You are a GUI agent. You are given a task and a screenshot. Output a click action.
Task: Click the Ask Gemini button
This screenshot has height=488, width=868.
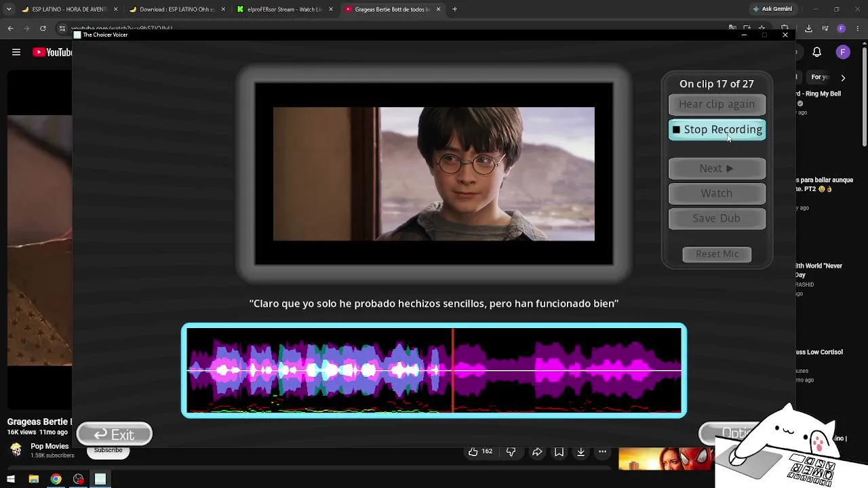772,9
